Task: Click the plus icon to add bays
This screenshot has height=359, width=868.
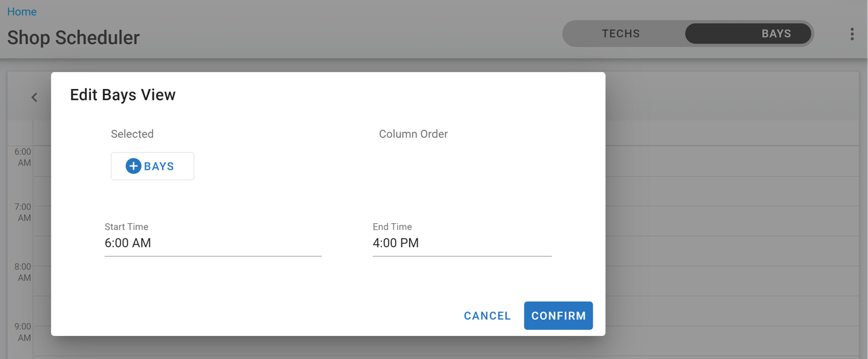Action: point(134,166)
